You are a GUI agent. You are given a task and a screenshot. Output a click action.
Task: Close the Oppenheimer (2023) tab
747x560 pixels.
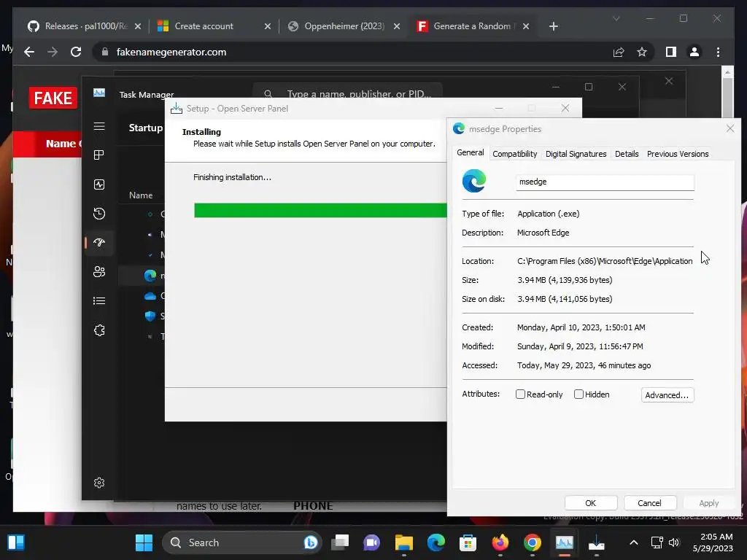click(397, 26)
